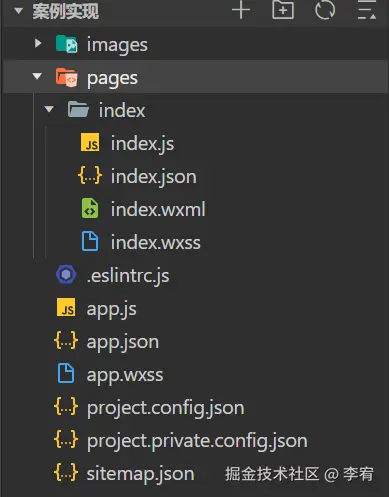
Task: Click the braces icon beside app.json
Action: (x=66, y=341)
